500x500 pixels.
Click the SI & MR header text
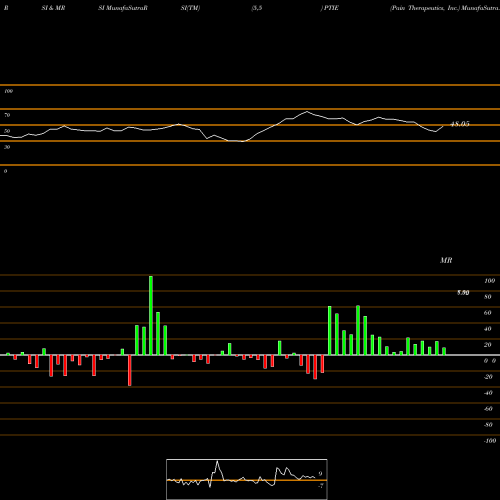53,8
